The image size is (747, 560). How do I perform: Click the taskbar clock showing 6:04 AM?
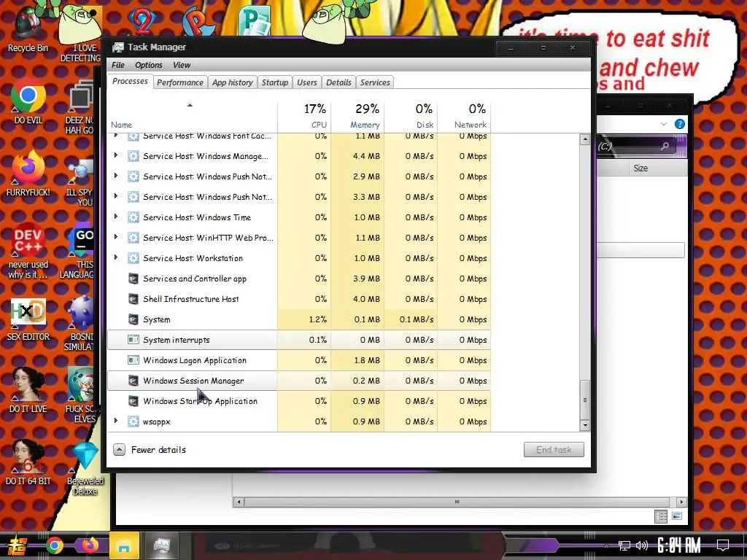tap(679, 545)
